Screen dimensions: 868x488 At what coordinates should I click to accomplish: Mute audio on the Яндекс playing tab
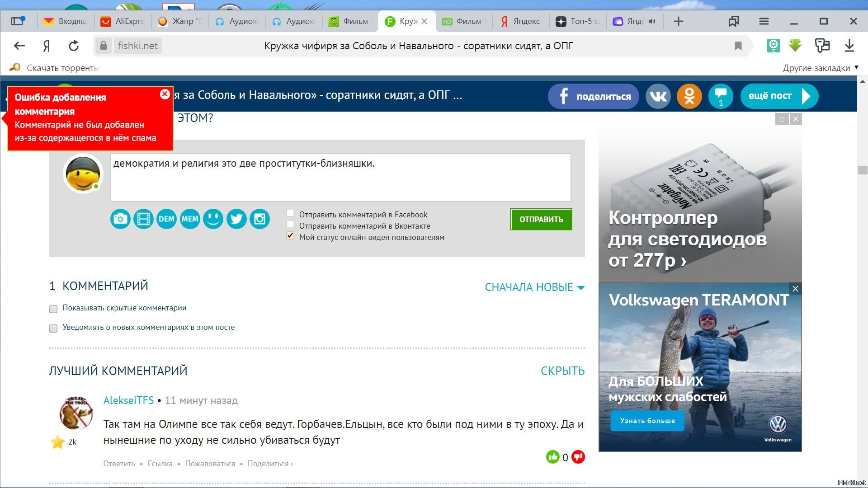click(651, 21)
